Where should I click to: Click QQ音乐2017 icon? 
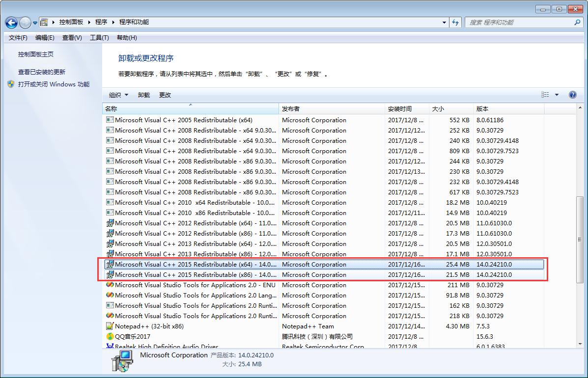(x=110, y=336)
